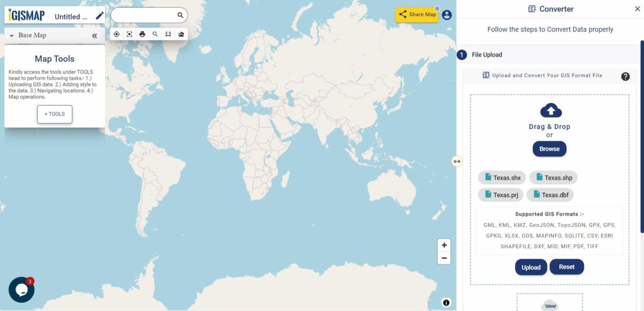Screen dimensions: 644x311
Task: Activate the measure distance tool
Action: [x=168, y=33]
